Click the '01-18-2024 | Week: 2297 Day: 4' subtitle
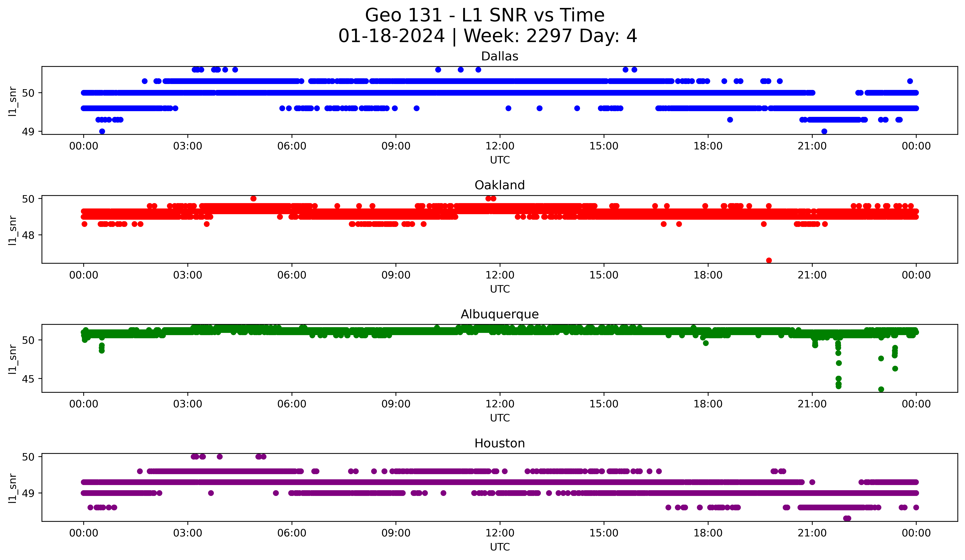Screen dimensions: 965x560 pos(487,36)
